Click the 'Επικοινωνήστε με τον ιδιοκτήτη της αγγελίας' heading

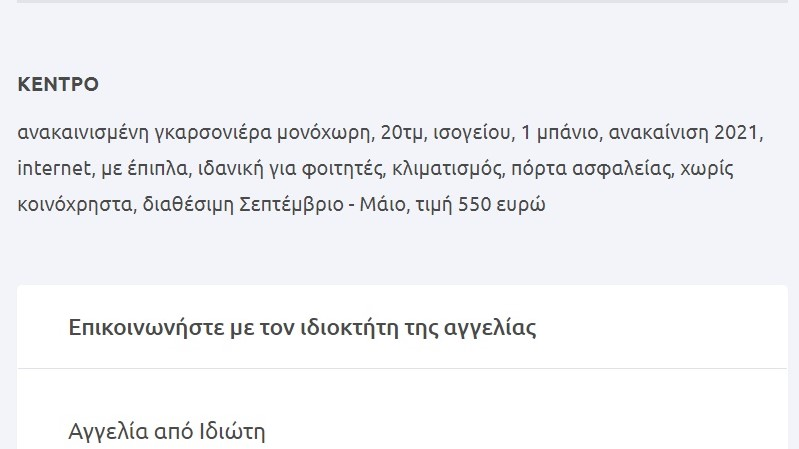pyautogui.click(x=302, y=328)
